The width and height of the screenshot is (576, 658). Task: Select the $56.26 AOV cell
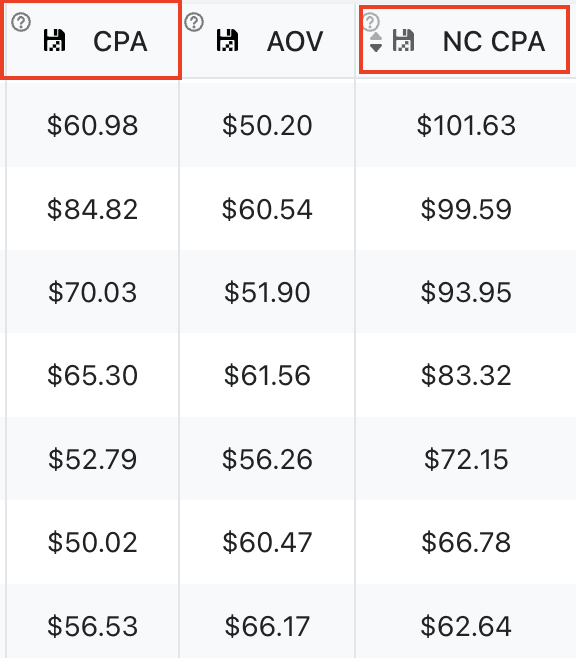267,458
